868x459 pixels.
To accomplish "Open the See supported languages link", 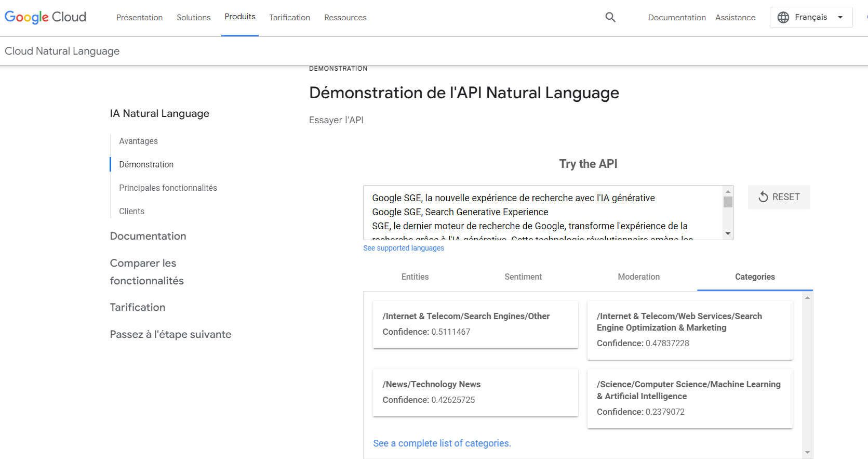I will click(404, 248).
